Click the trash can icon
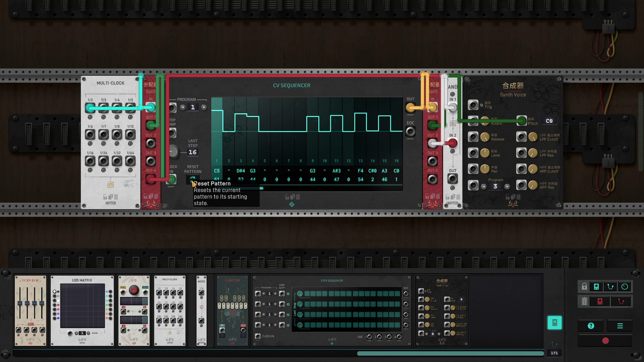Viewport: 644px width, 362px height. pyautogui.click(x=584, y=301)
